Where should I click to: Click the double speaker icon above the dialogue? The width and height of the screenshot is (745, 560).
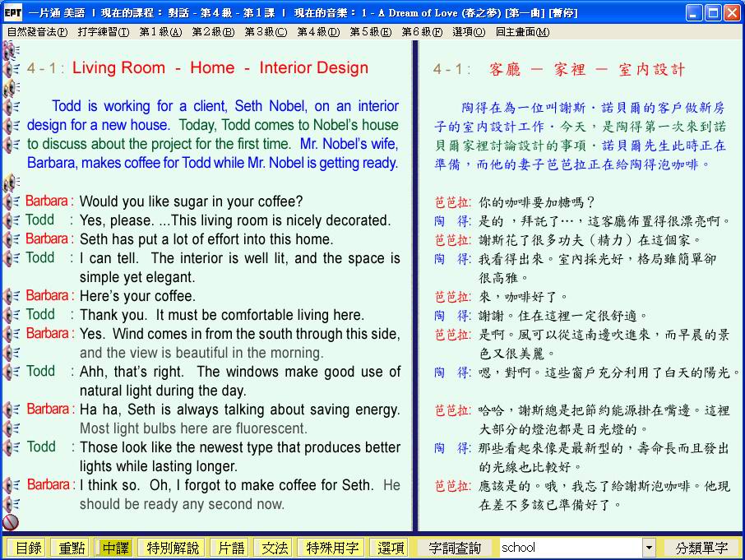(x=12, y=182)
